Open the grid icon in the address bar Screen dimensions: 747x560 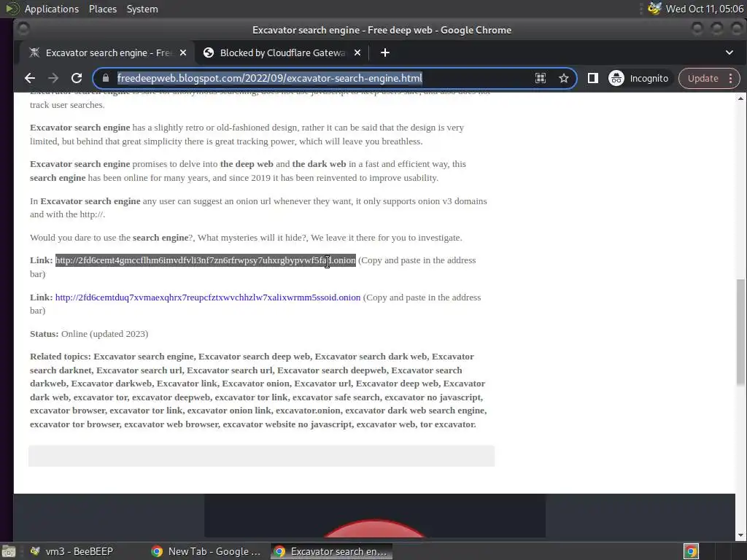coord(541,79)
